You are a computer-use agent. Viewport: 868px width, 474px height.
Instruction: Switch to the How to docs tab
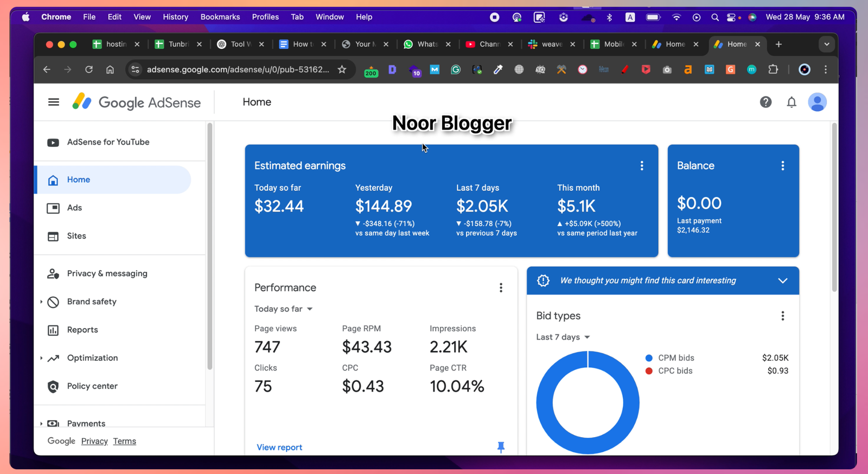click(303, 44)
